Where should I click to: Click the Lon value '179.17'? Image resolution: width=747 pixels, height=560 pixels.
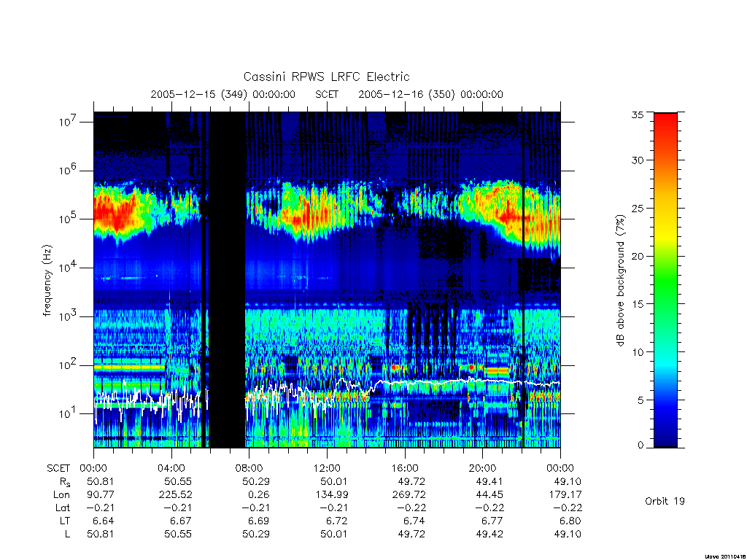pos(565,495)
